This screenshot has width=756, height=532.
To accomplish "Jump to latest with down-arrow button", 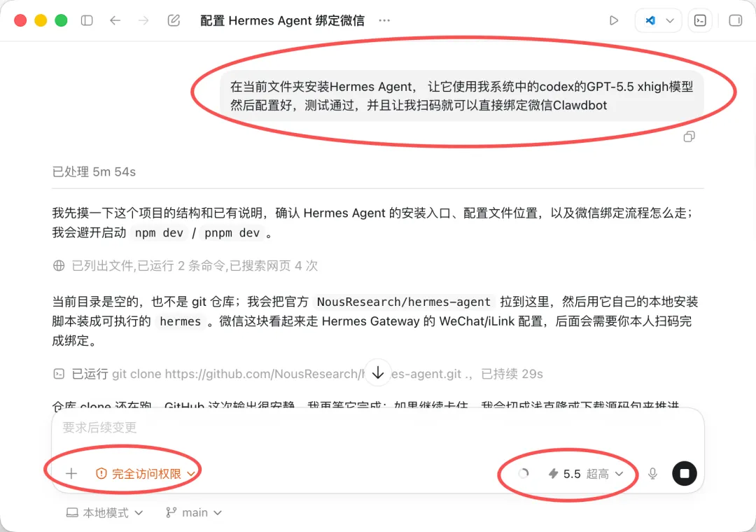I will (378, 372).
